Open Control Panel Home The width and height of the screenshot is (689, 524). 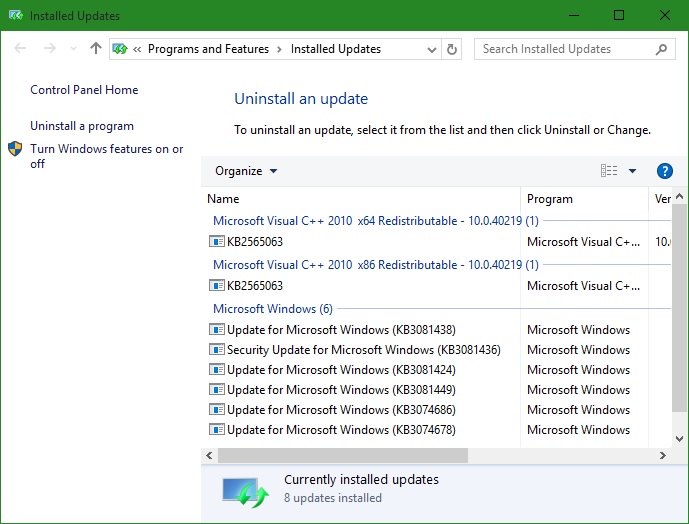pyautogui.click(x=84, y=90)
